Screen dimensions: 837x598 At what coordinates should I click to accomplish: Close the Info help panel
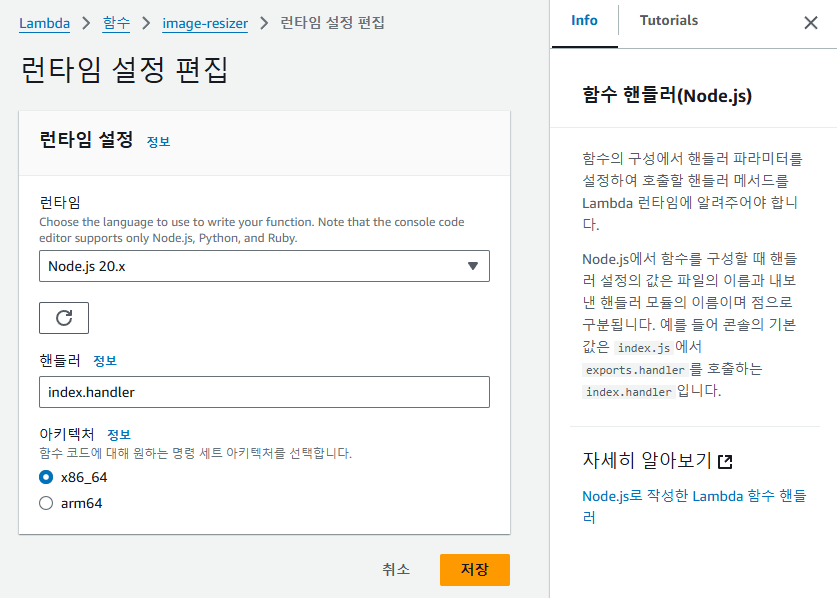[x=811, y=22]
